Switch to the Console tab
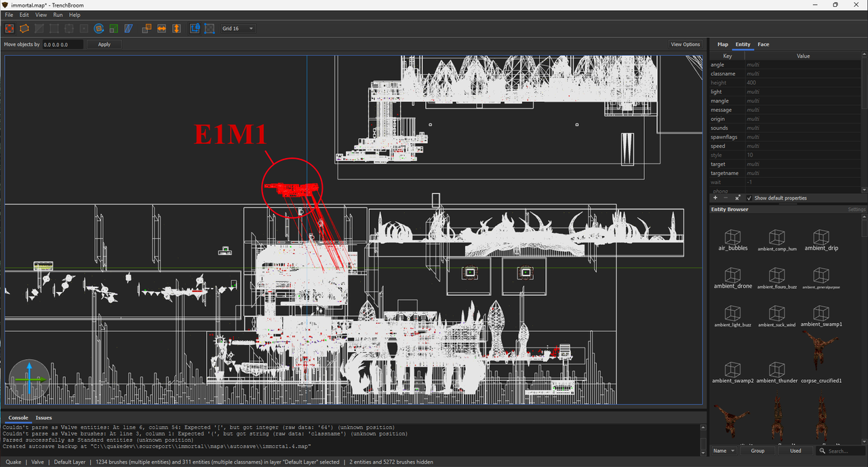Viewport: 868px width, 467px height. tap(18, 417)
